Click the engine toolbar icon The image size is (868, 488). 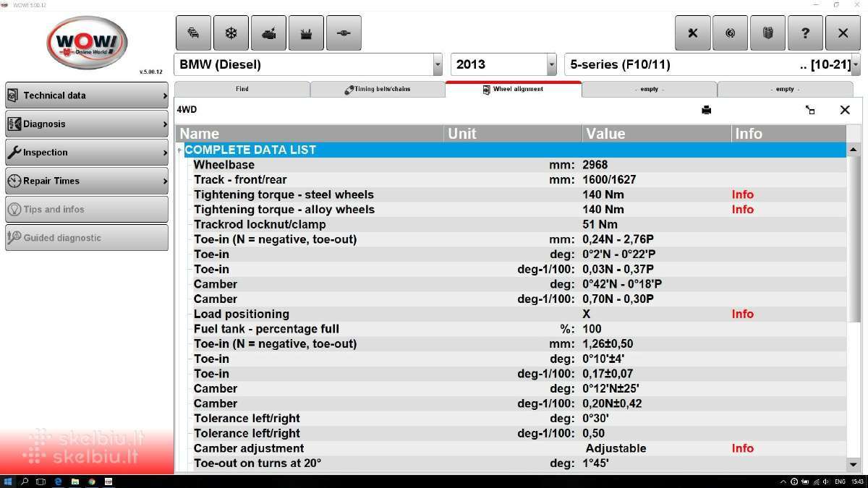click(268, 33)
